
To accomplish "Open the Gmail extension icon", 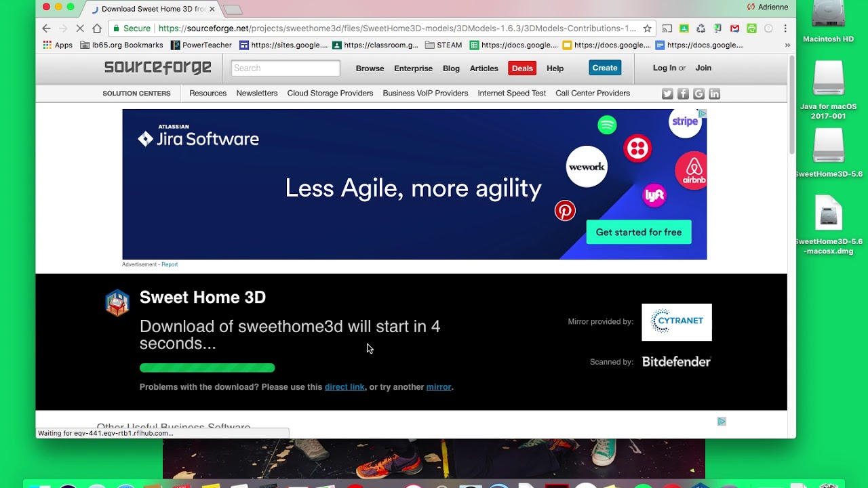I will tap(735, 28).
